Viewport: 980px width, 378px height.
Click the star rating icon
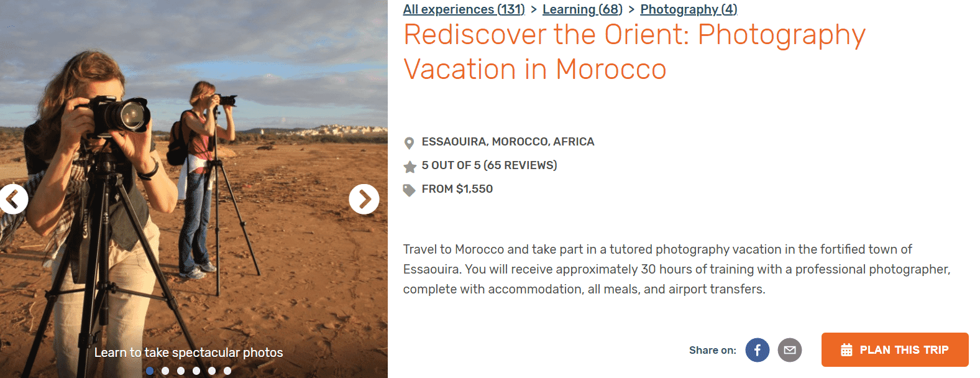[410, 167]
